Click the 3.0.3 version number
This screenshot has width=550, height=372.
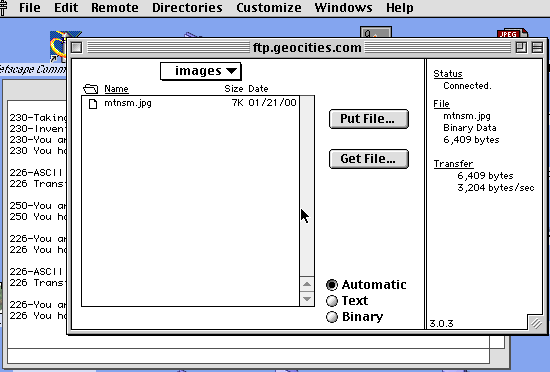pyautogui.click(x=441, y=323)
